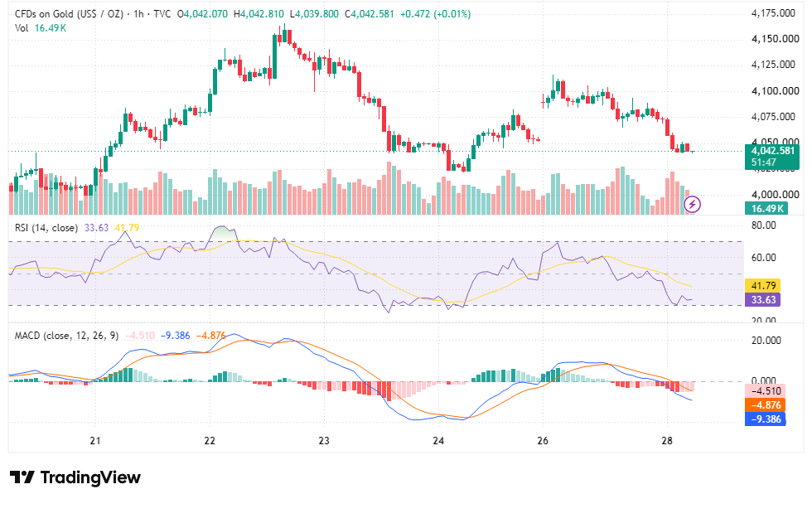Click the TradingView logo
Screen dimensions: 812x523
(75, 477)
